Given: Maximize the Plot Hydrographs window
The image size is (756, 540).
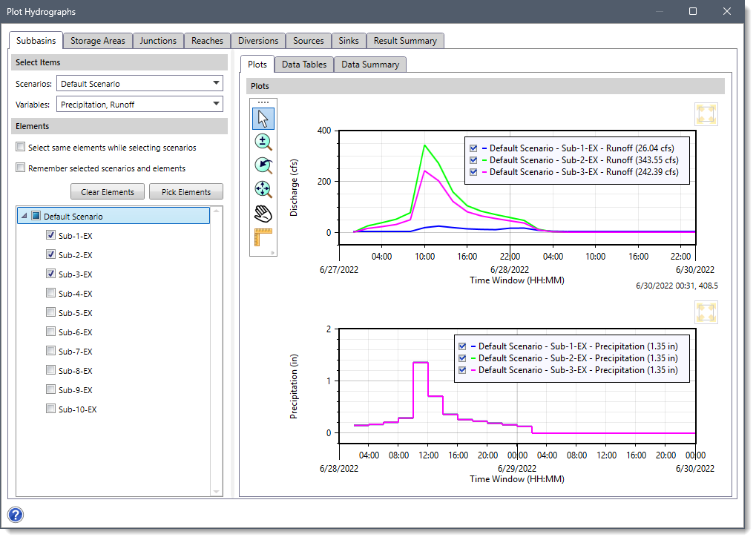Looking at the screenshot, I should (693, 11).
